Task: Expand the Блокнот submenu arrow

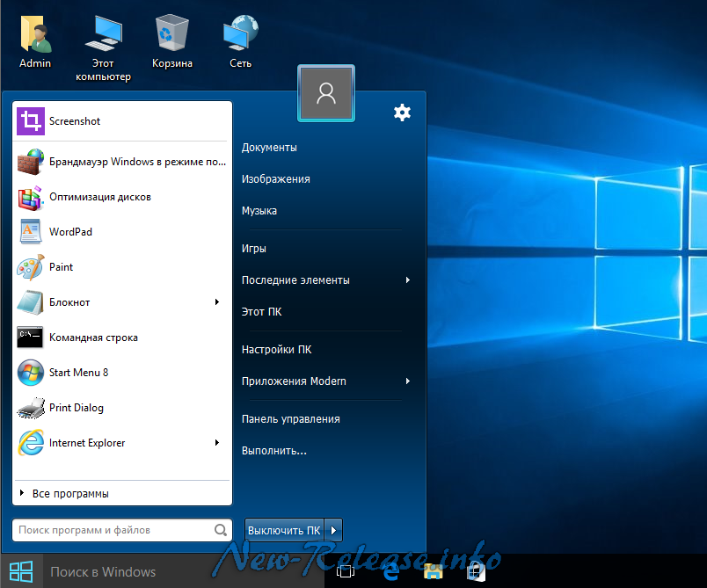Action: coord(217,301)
